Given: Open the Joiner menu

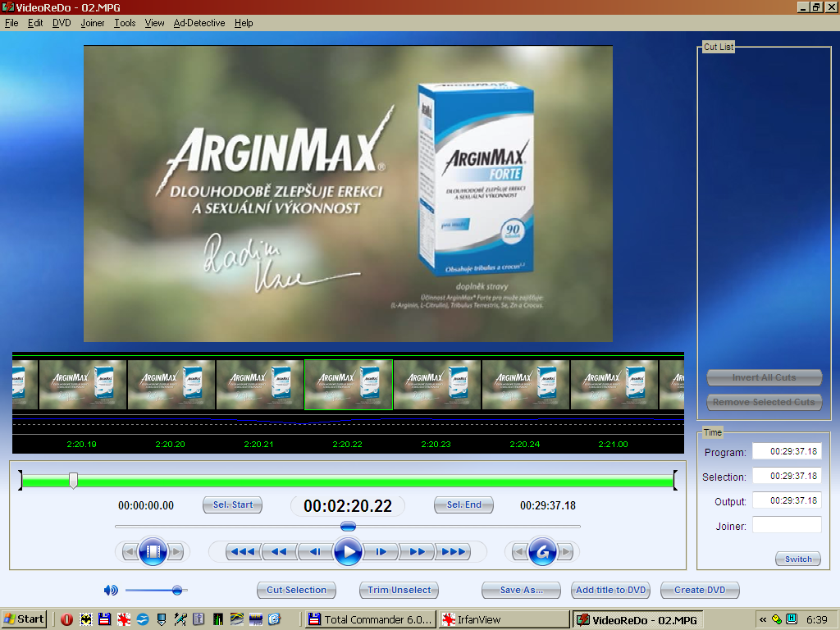Looking at the screenshot, I should tap(93, 23).
